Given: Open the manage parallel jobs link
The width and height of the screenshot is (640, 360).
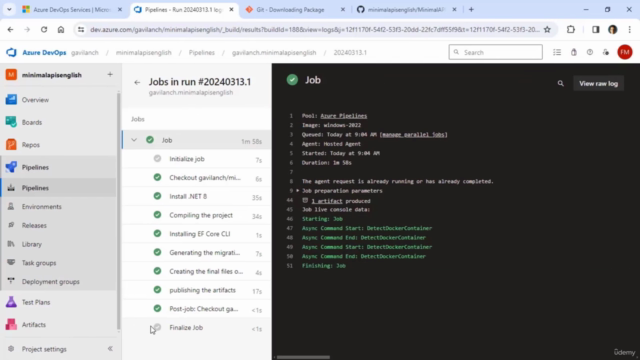Looking at the screenshot, I should coord(413,135).
